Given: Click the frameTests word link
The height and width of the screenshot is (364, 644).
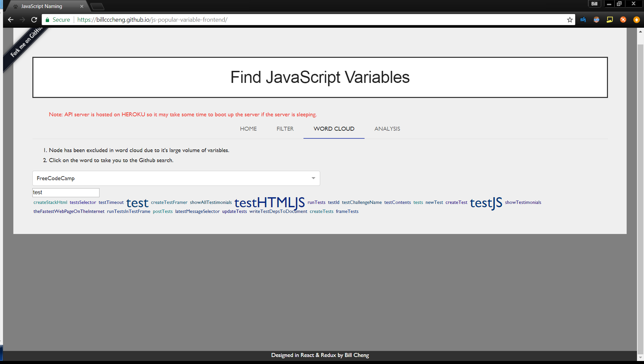Looking at the screenshot, I should coord(347,211).
